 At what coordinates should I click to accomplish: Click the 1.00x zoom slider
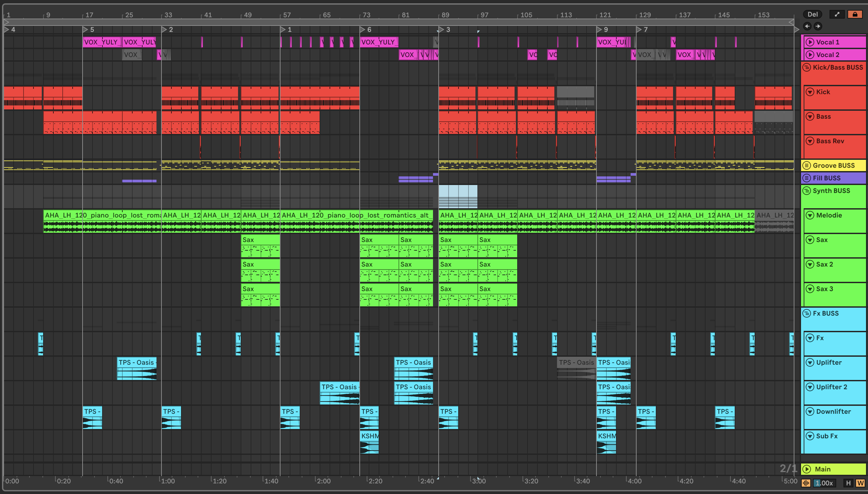[824, 483]
